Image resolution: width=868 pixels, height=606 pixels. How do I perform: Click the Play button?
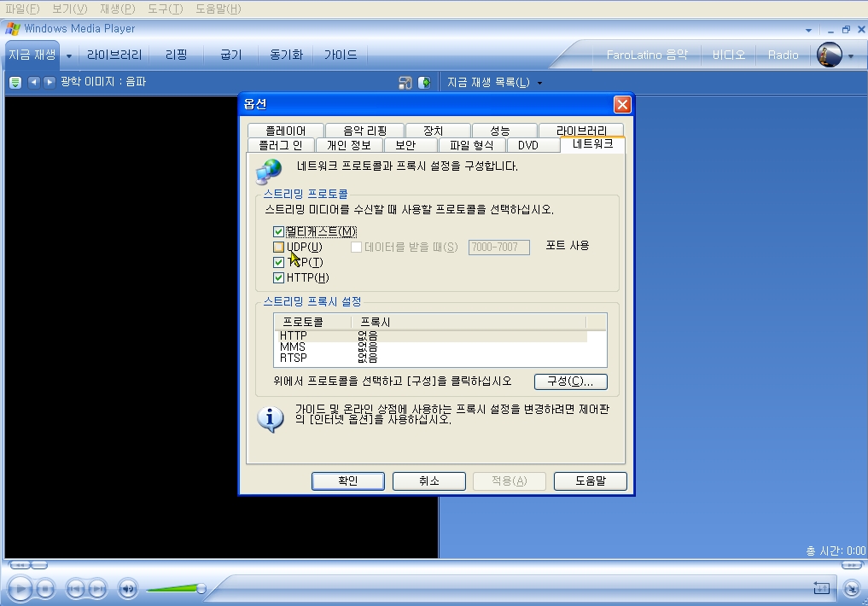coord(20,588)
